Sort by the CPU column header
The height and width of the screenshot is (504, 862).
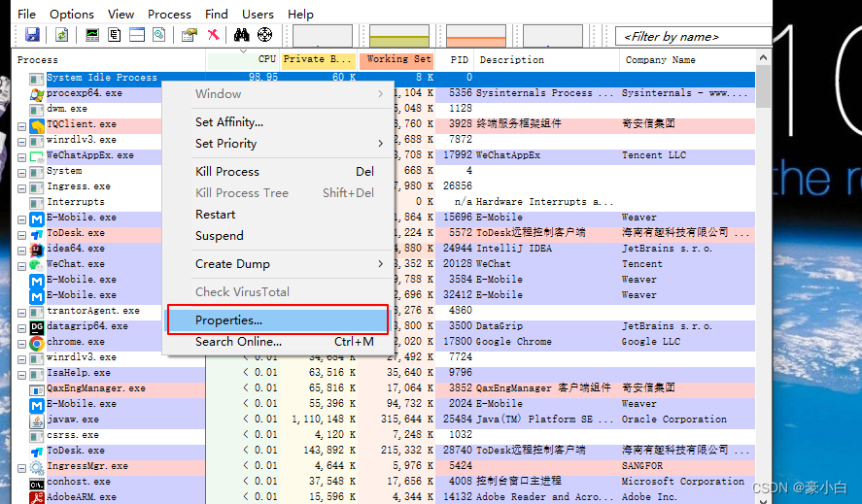242,59
